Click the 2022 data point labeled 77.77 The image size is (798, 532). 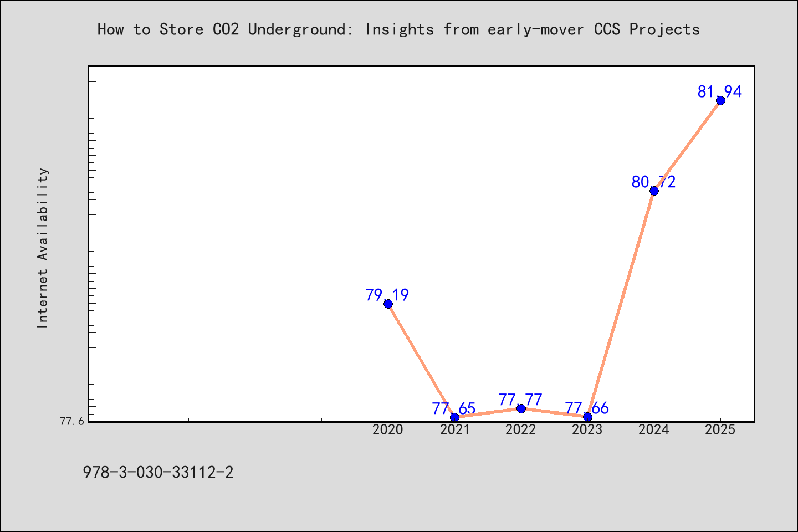(x=521, y=408)
